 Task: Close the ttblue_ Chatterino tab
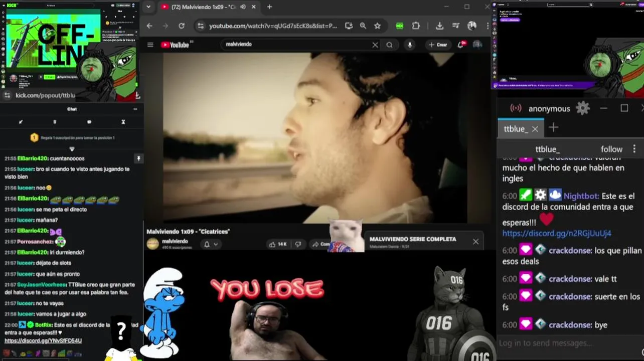[x=535, y=129]
